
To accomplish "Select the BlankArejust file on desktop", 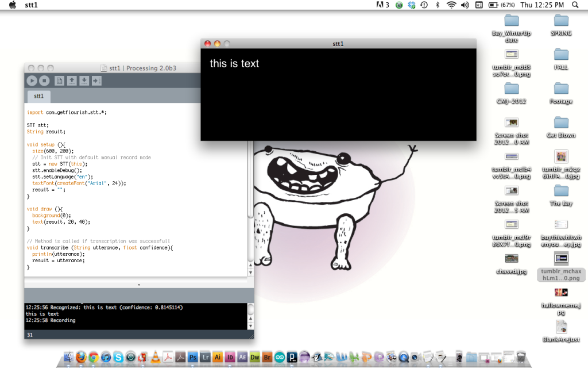I will tap(561, 332).
